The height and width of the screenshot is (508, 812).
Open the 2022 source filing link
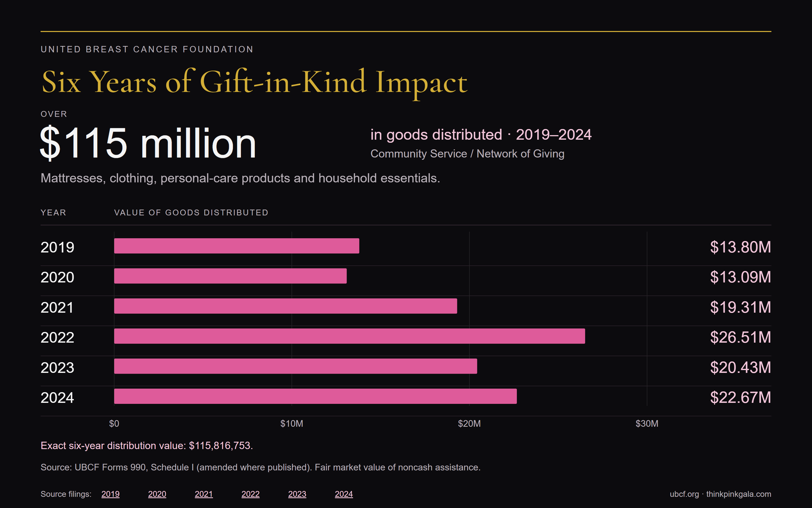(x=250, y=494)
